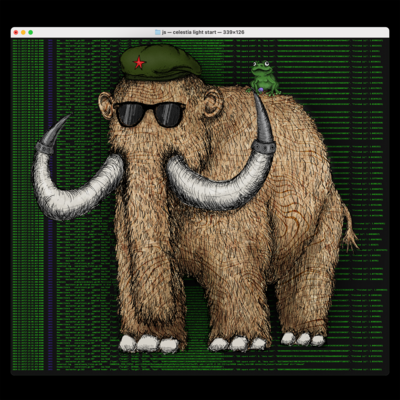Maximize the window using green button
Viewport: 400px width, 400px height.
(x=30, y=32)
